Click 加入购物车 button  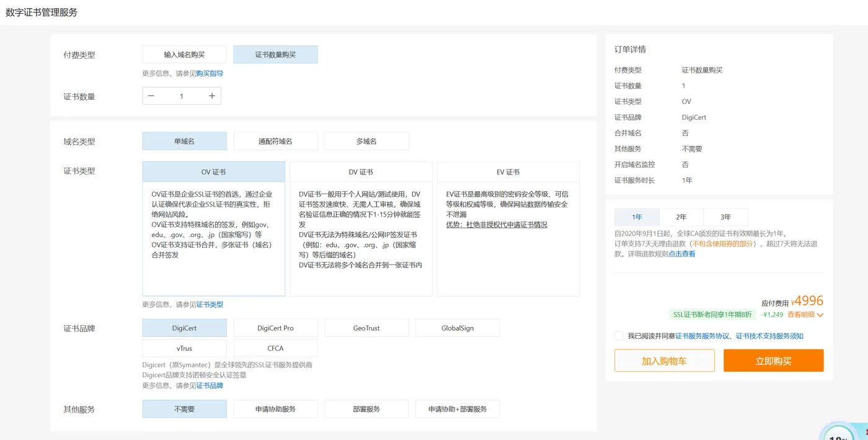click(665, 361)
